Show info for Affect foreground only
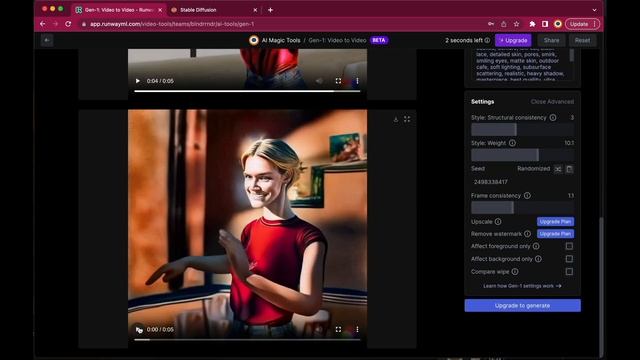This screenshot has height=360, width=640. click(536, 246)
